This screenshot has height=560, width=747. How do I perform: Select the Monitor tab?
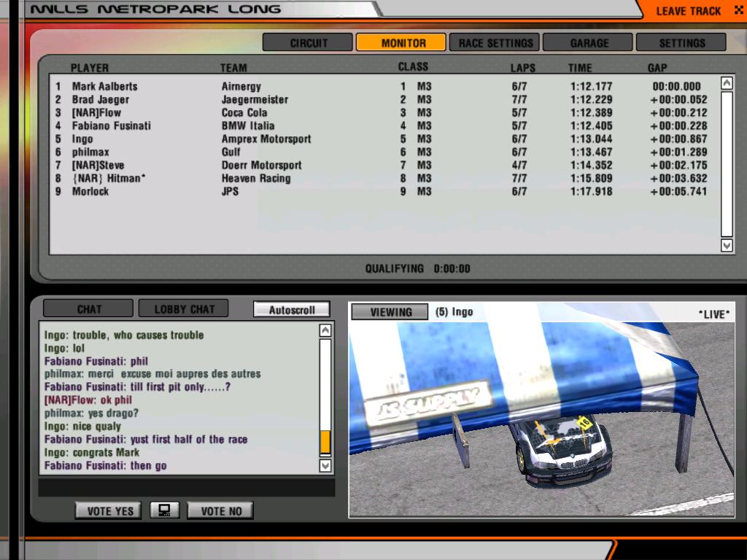[x=402, y=43]
